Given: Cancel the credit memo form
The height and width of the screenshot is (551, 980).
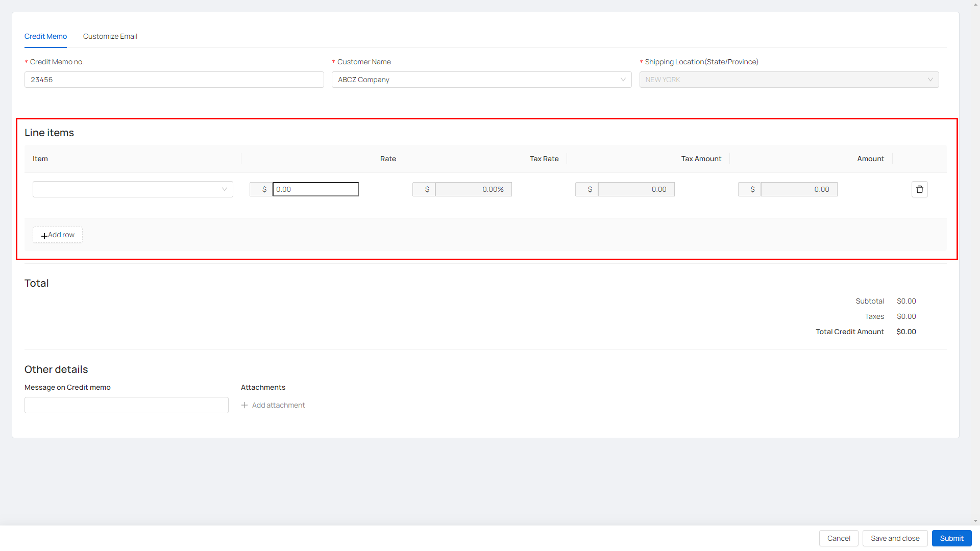Looking at the screenshot, I should [838, 538].
